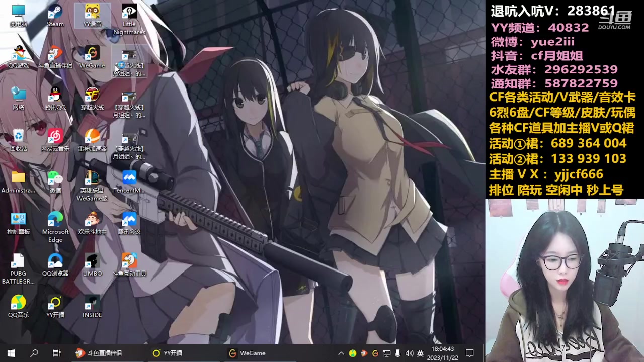
Task: Click the WeGame desktop shortcut
Action: click(92, 57)
